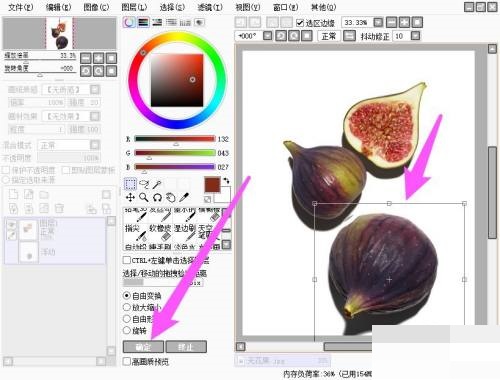500x380 pixels.
Task: Cancel the transform with 终止 button
Action: click(186, 347)
